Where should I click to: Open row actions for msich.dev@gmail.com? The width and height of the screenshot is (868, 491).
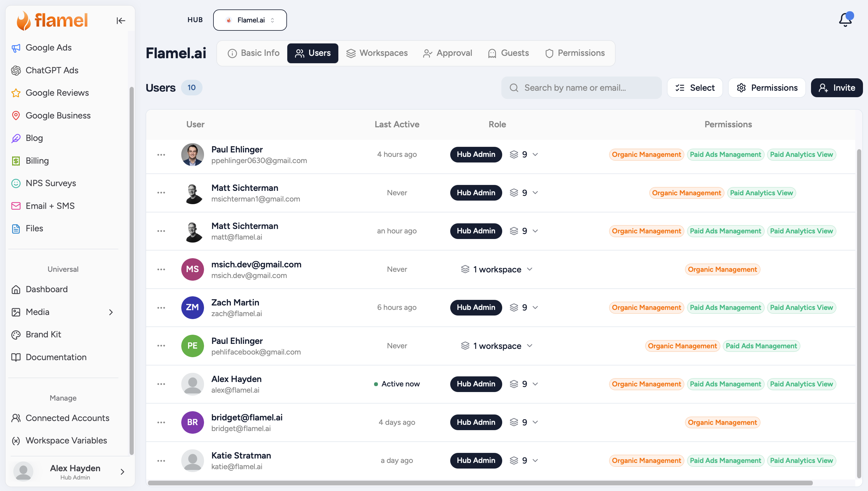(161, 269)
